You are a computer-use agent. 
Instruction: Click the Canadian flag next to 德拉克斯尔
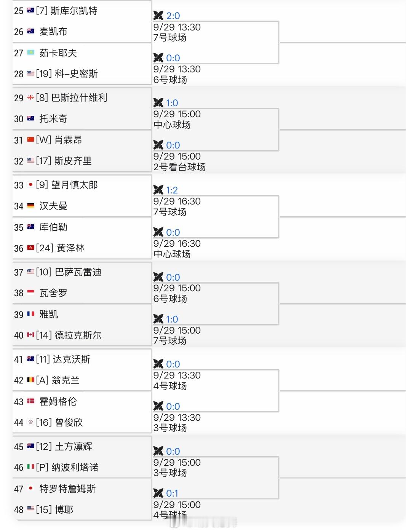coord(31,335)
